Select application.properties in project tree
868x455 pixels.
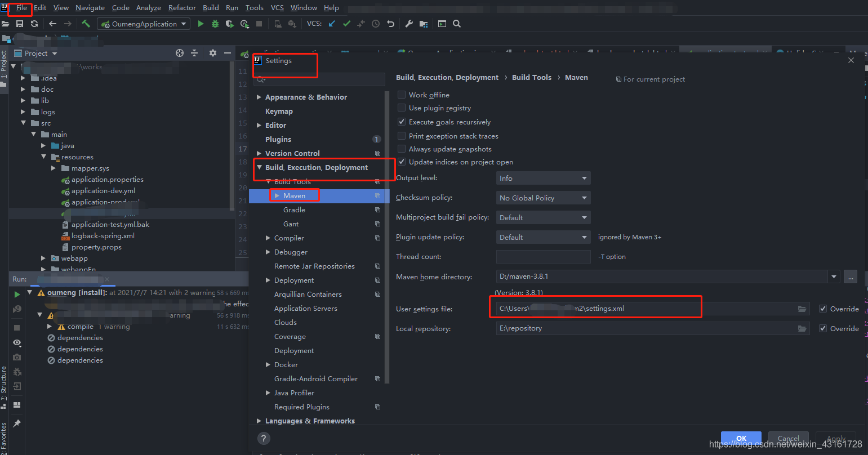pyautogui.click(x=107, y=179)
